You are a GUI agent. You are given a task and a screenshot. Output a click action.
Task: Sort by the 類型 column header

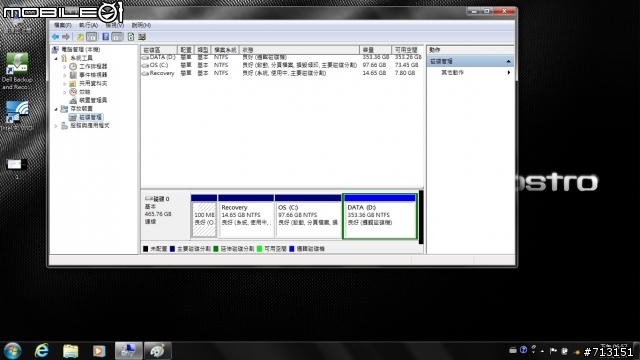click(203, 50)
